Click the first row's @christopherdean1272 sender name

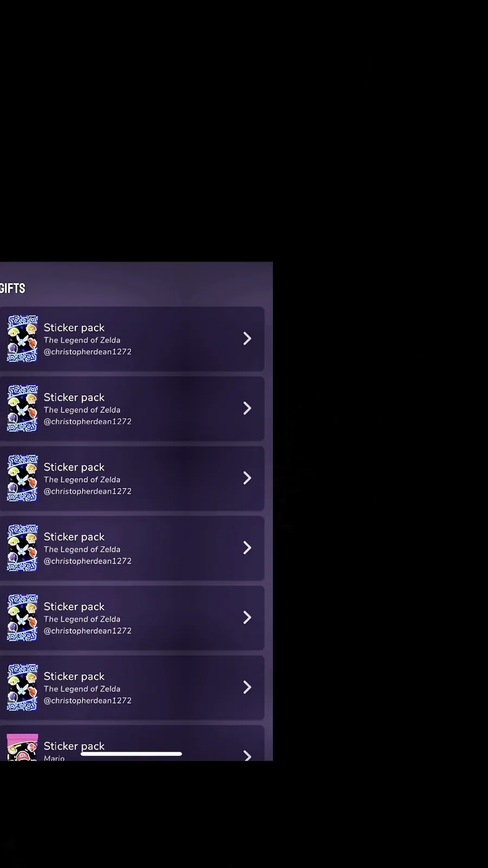pyautogui.click(x=88, y=352)
